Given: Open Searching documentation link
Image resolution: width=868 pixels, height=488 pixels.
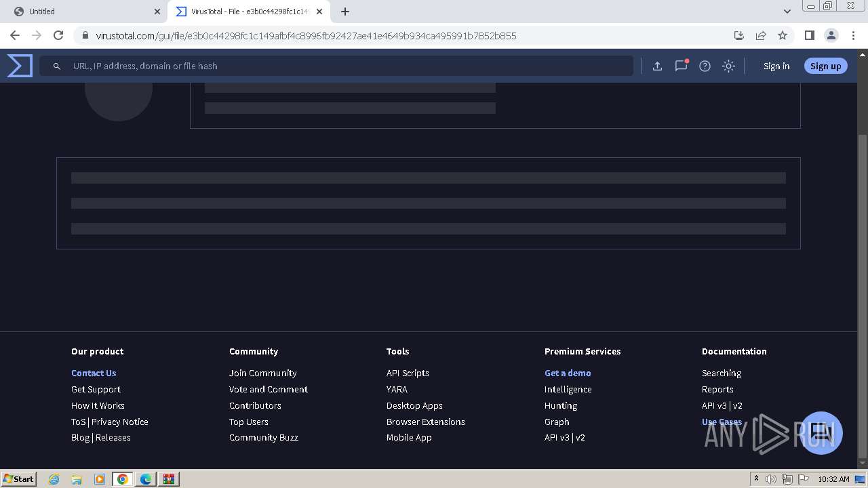Looking at the screenshot, I should [722, 373].
